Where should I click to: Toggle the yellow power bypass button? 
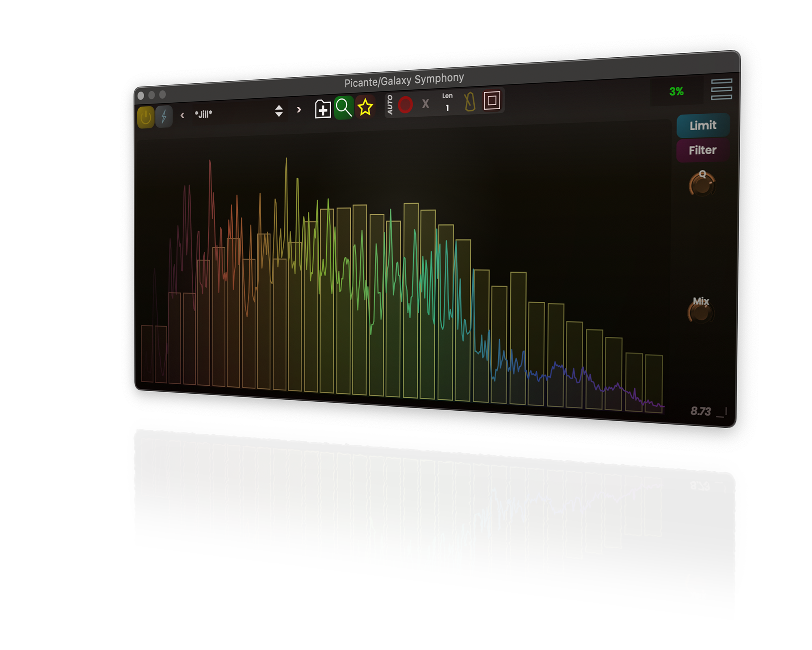(x=146, y=117)
